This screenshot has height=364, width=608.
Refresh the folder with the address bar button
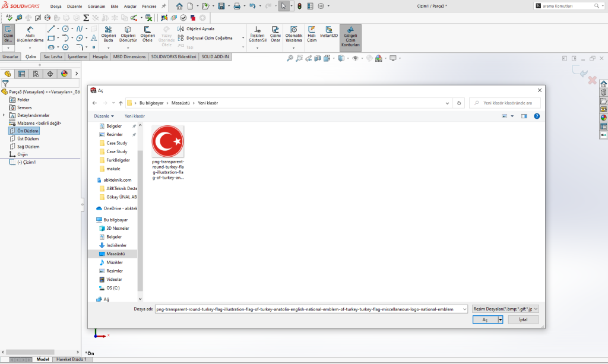(459, 103)
